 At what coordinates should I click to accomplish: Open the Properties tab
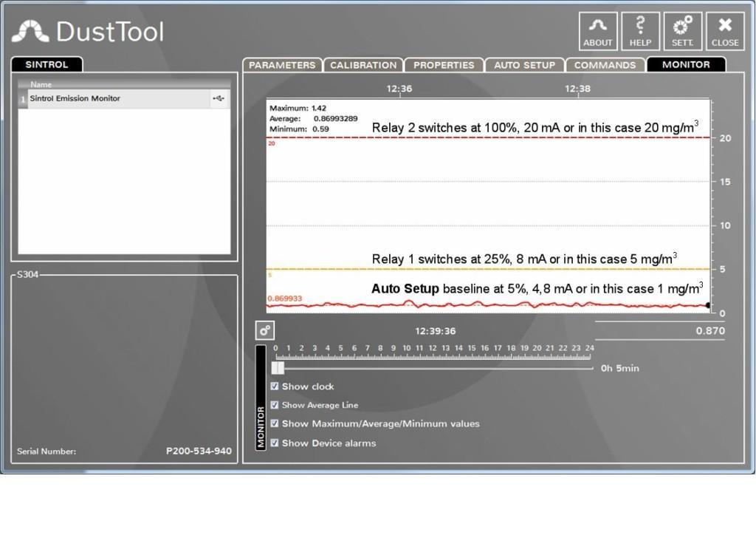tap(444, 65)
